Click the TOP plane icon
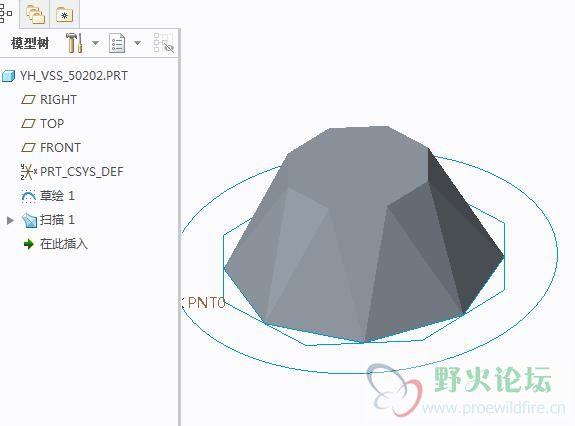This screenshot has height=426, width=575. 28,124
